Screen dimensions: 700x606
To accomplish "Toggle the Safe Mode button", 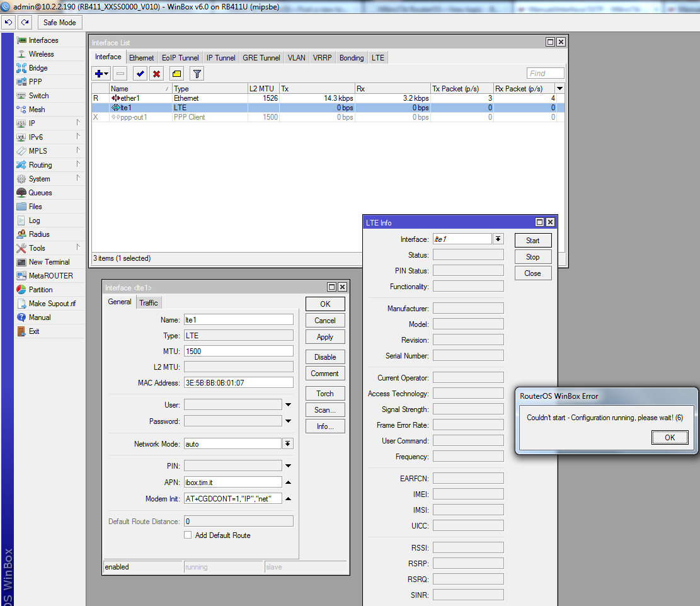I will click(59, 22).
